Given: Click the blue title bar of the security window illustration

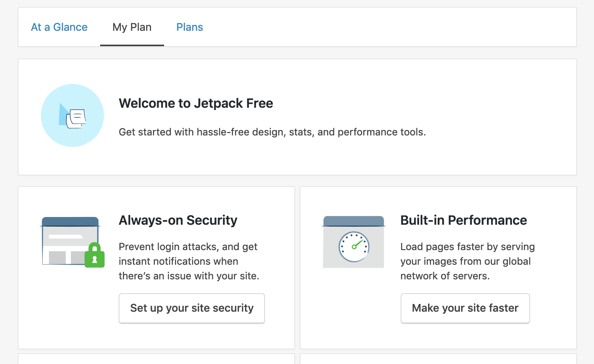Looking at the screenshot, I should [70, 222].
